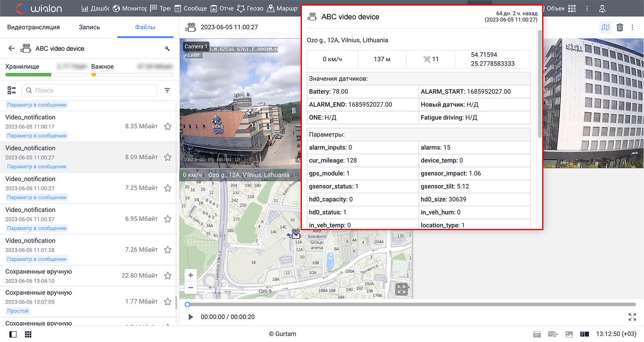Image resolution: width=644 pixels, height=342 pixels.
Task: Click the wrench settings icon for ABC video device
Action: (167, 49)
